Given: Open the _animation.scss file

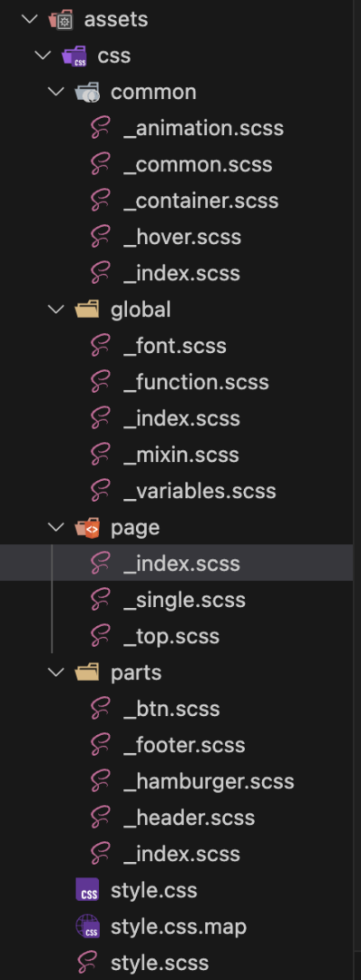Looking at the screenshot, I should 203,129.
